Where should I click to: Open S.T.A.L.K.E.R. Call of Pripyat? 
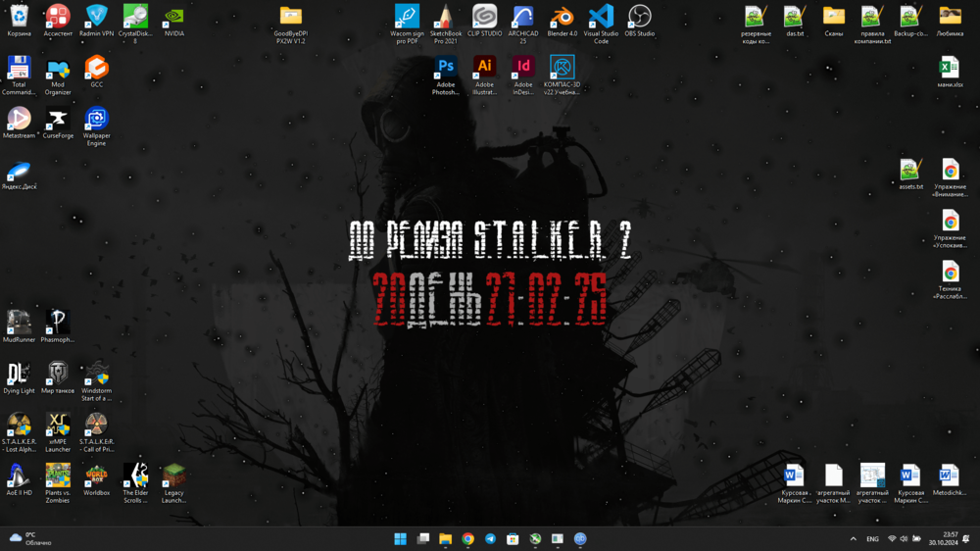96,432
